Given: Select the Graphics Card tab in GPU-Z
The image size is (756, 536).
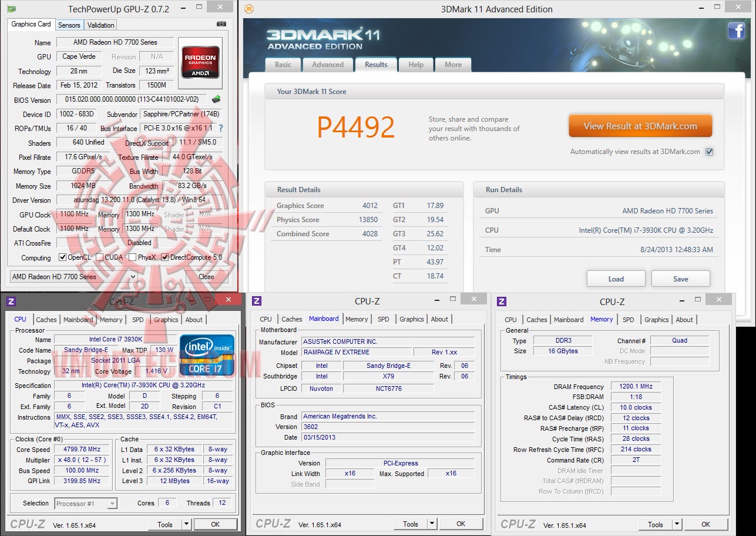Looking at the screenshot, I should pyautogui.click(x=31, y=24).
